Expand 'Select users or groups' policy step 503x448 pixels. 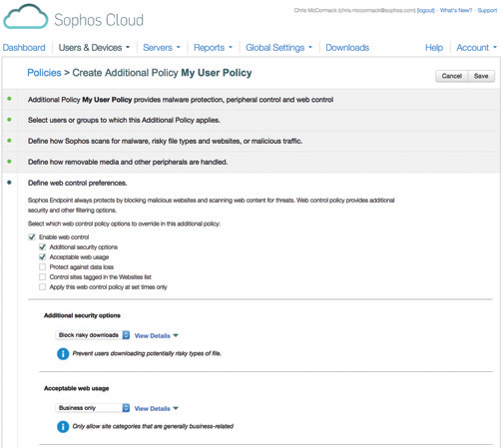[251, 120]
